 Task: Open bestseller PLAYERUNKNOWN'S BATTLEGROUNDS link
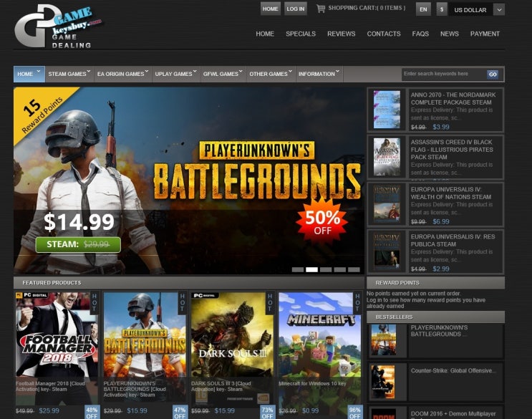[x=440, y=331]
